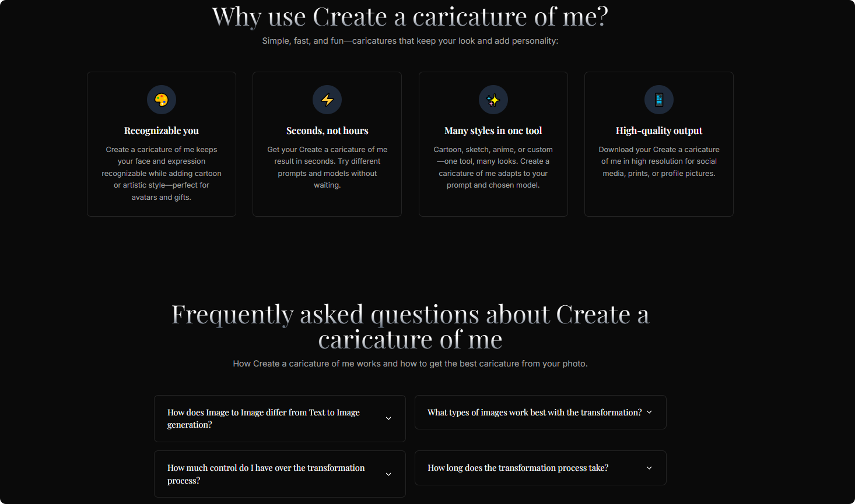The width and height of the screenshot is (855, 504).
Task: Click the smartphone icon above High-quality output
Action: point(658,99)
